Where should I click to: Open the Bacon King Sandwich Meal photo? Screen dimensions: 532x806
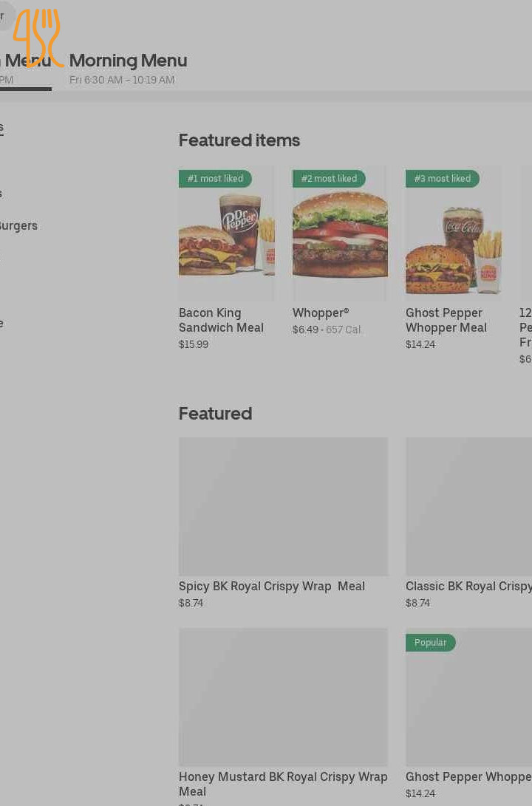tap(227, 234)
